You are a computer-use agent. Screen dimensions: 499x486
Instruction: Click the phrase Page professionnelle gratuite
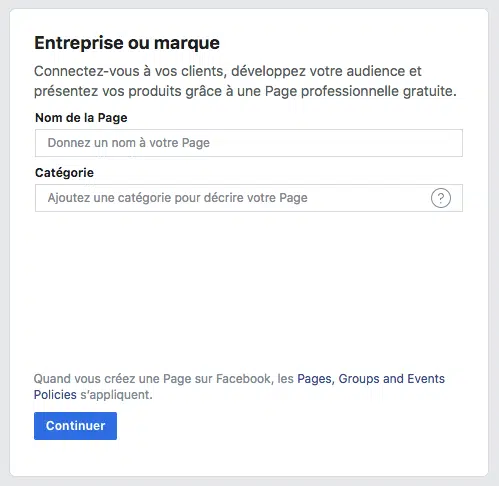[x=361, y=91]
